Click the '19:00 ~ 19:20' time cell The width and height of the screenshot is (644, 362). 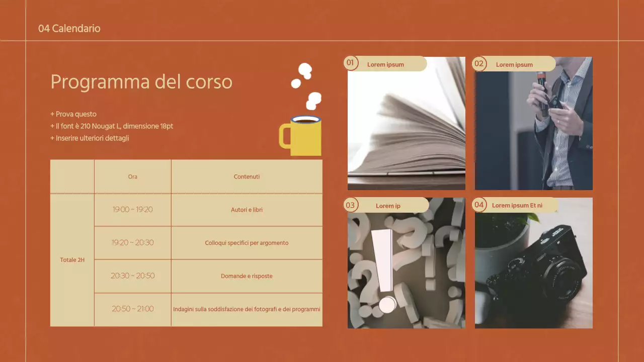click(x=132, y=210)
